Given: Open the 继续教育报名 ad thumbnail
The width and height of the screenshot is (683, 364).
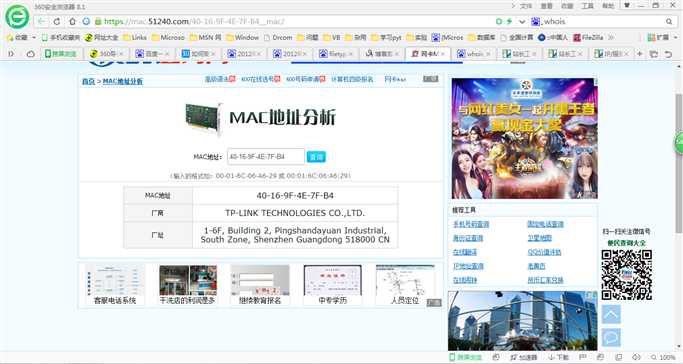Looking at the screenshot, I should coord(260,285).
